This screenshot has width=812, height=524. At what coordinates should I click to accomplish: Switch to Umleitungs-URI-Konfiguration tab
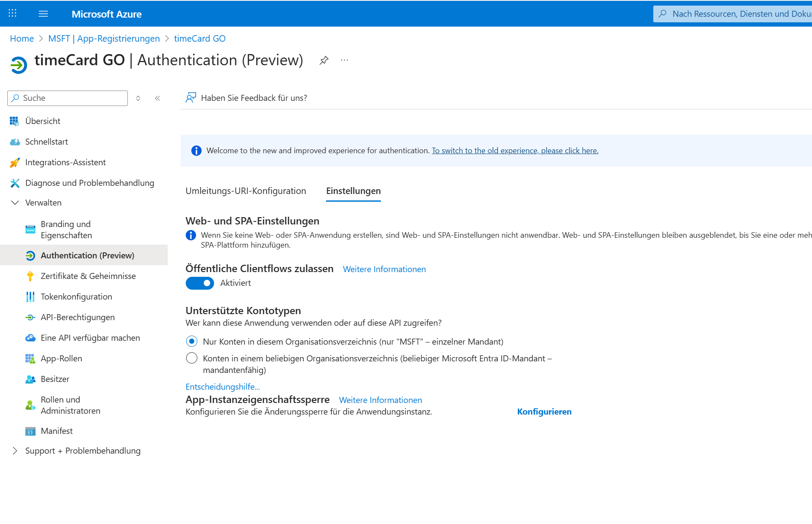click(246, 191)
